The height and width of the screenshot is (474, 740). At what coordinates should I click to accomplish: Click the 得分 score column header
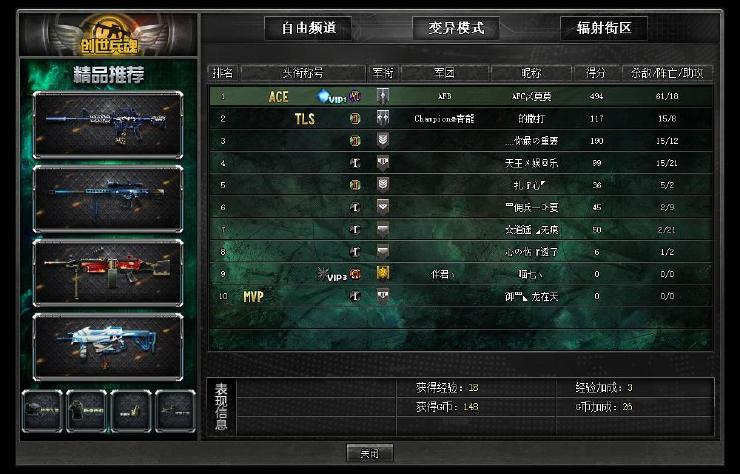[596, 73]
